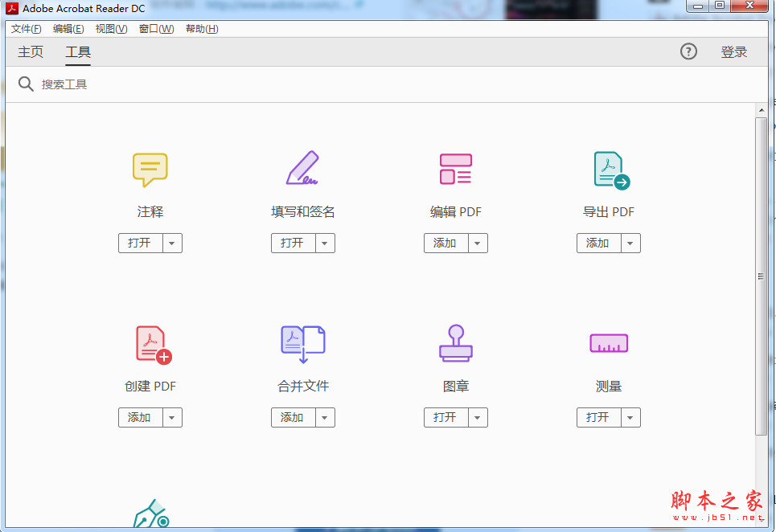Switch to the 主页 tab
776x532 pixels.
31,52
